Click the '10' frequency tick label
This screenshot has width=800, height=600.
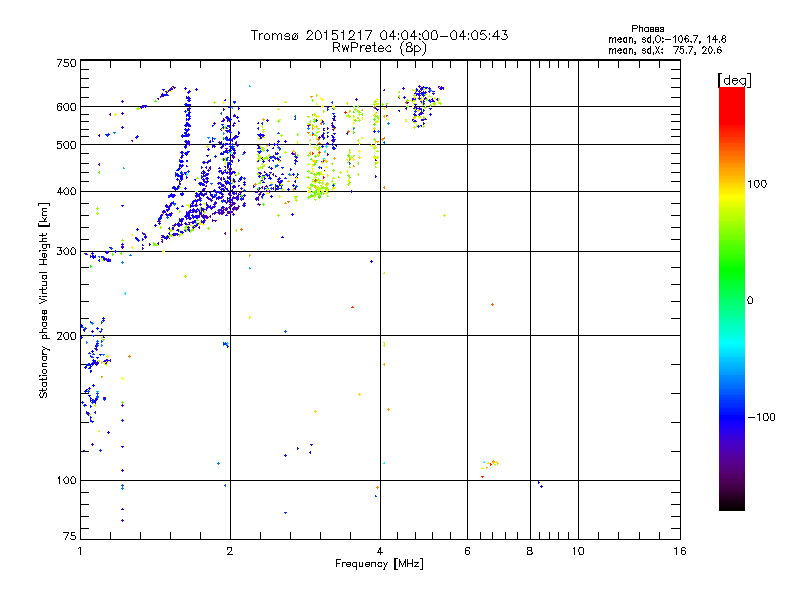578,551
